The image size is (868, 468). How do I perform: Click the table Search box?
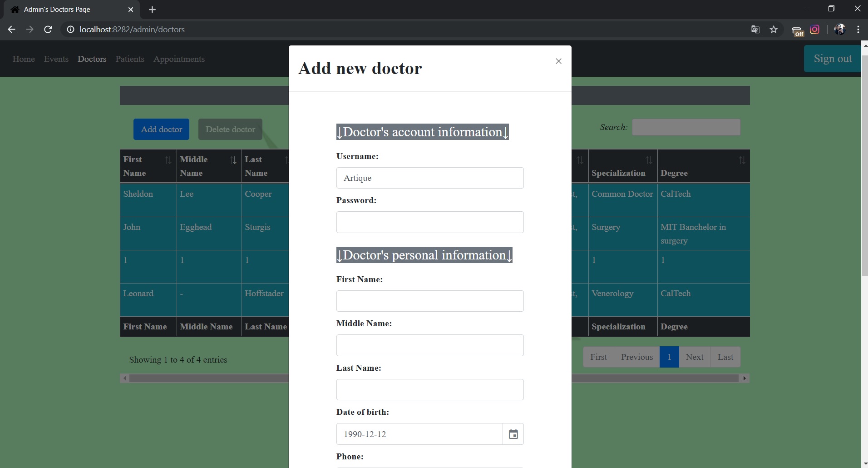coord(686,127)
